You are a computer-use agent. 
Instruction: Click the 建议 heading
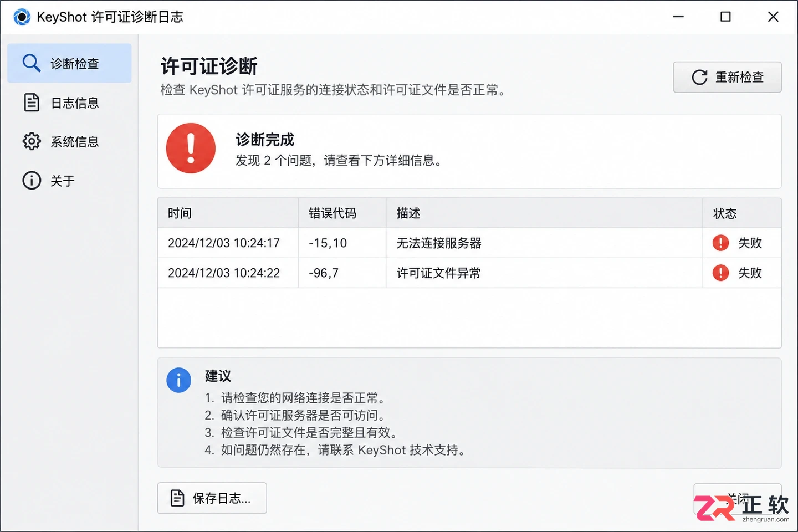pos(218,376)
